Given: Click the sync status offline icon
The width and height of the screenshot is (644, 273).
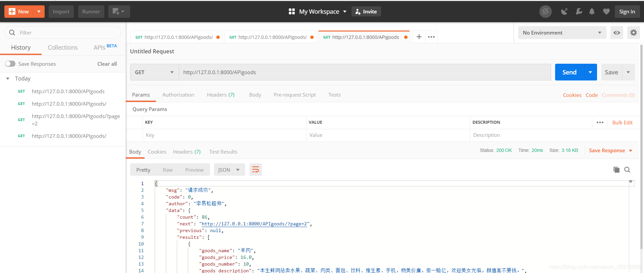Looking at the screenshot, I should pos(545,12).
